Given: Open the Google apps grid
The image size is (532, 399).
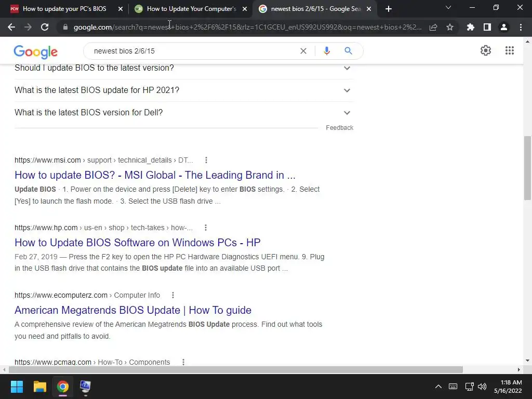Looking at the screenshot, I should tap(510, 50).
